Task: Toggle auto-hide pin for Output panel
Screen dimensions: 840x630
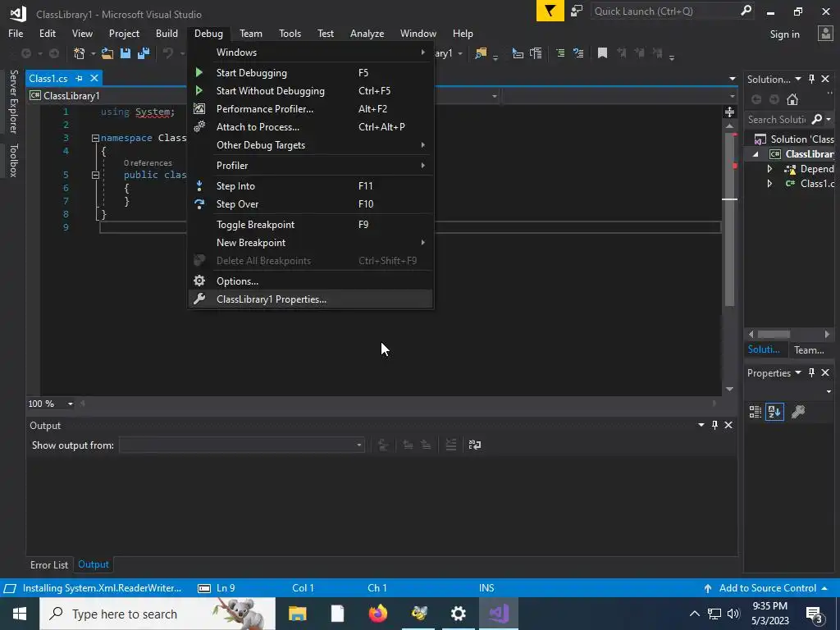Action: (714, 425)
